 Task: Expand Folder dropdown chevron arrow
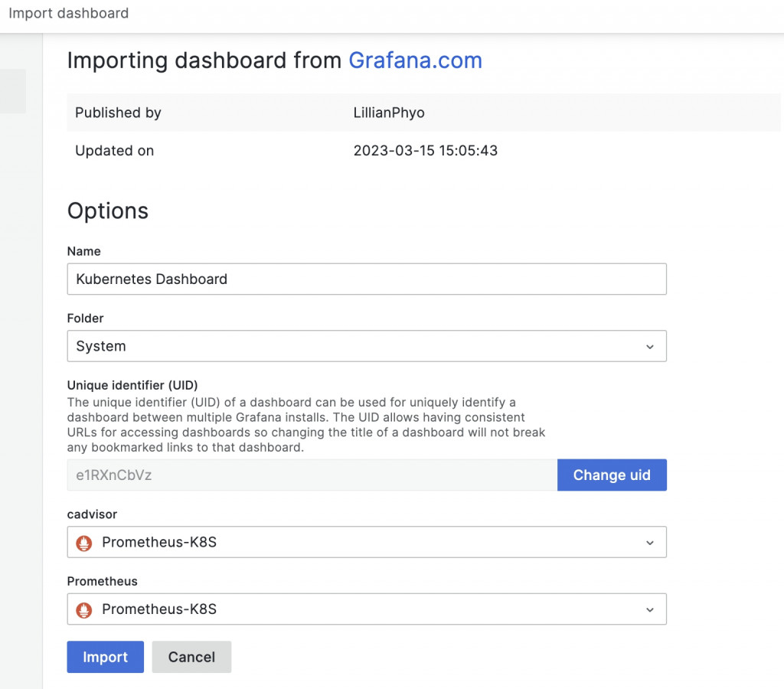(x=649, y=347)
